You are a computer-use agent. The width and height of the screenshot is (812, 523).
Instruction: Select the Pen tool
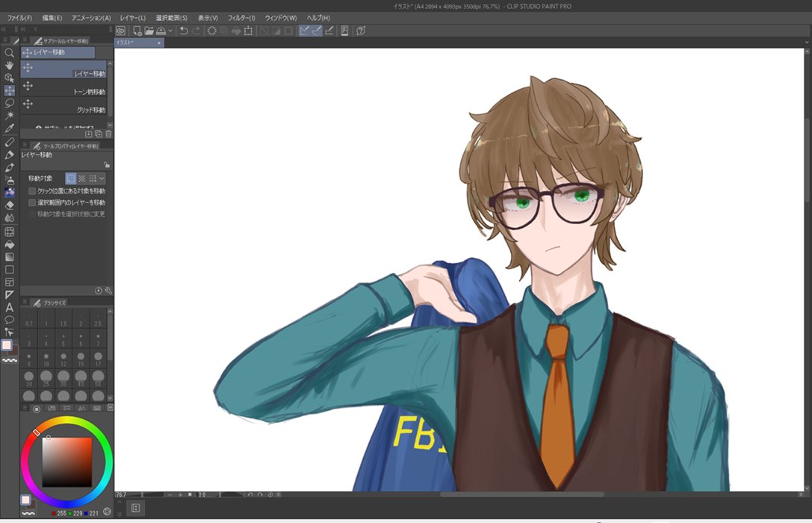(x=9, y=142)
